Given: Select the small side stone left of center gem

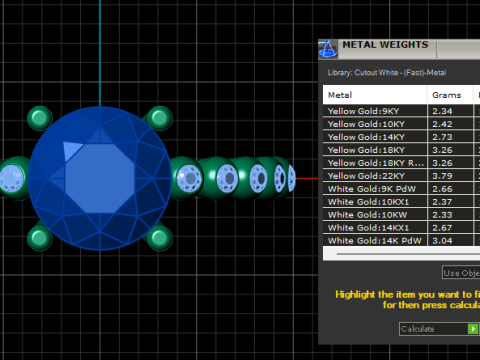Looking at the screenshot, I should pos(12,179).
